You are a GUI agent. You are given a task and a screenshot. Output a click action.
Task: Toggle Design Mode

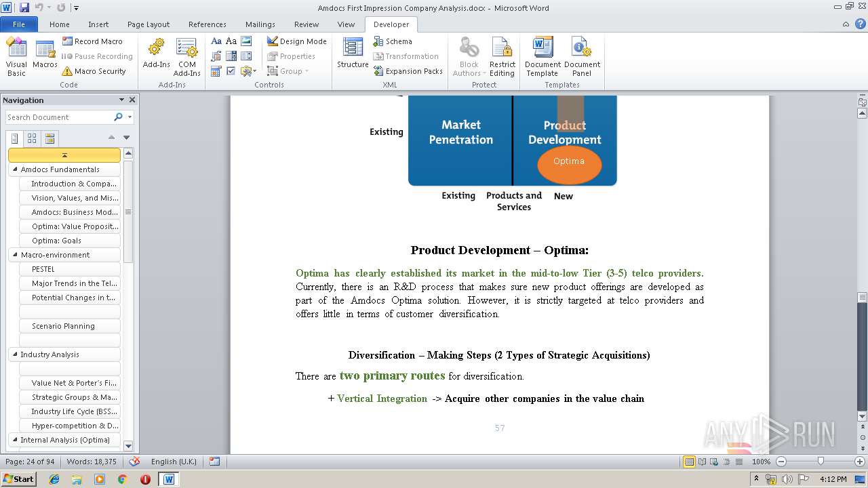296,41
